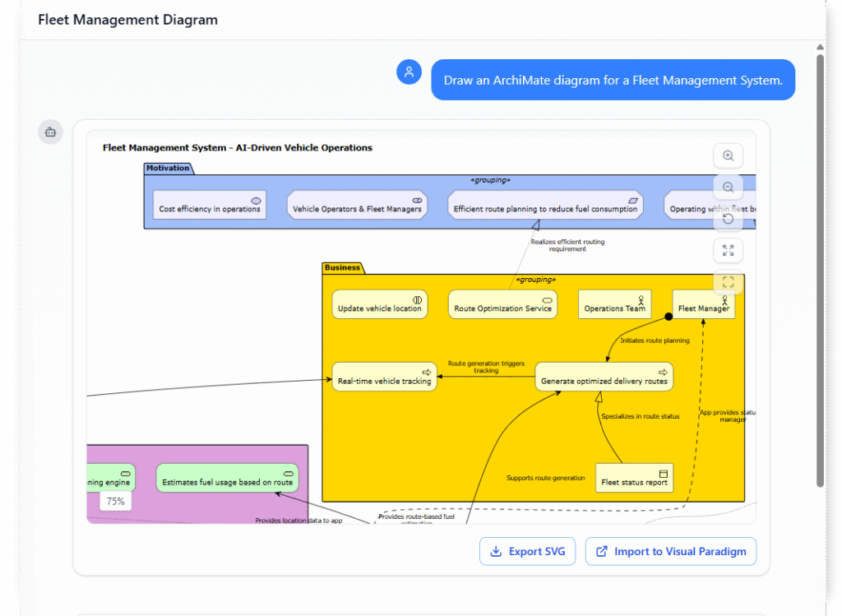Click the download icon on Export SVG
Screen dimensions: 842x616
point(497,551)
